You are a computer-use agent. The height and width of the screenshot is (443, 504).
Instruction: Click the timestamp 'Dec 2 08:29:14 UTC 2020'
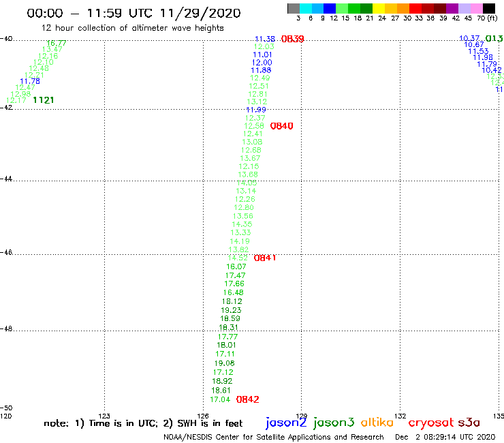coord(445,438)
